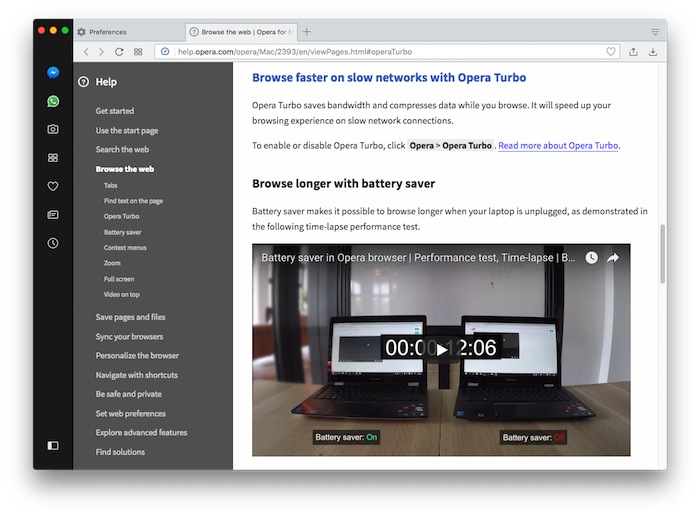Click the video title Battery saver in Opera
This screenshot has height=517, width=700.
click(418, 258)
